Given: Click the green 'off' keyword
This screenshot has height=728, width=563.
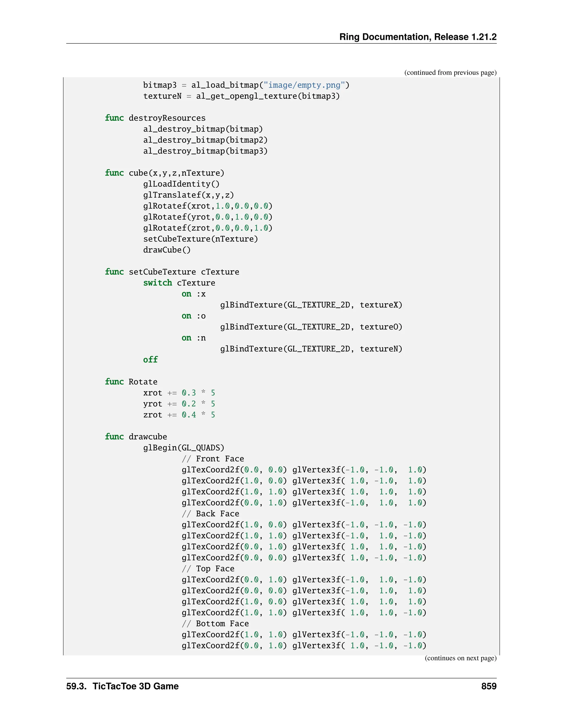Looking at the screenshot, I should click(x=150, y=360).
